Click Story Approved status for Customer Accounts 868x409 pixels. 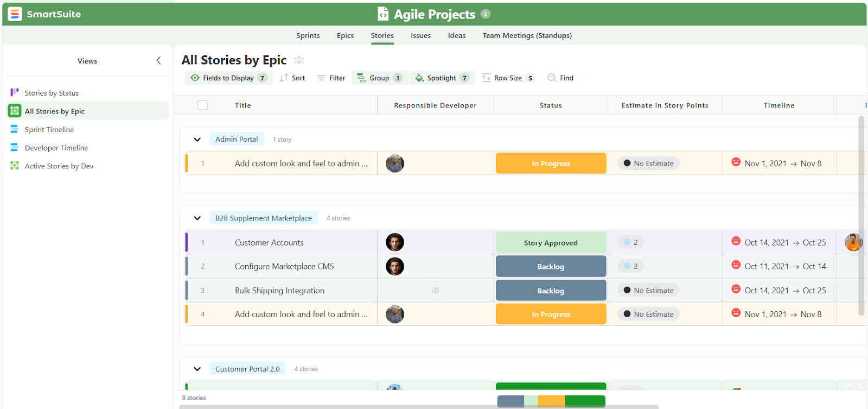point(551,242)
